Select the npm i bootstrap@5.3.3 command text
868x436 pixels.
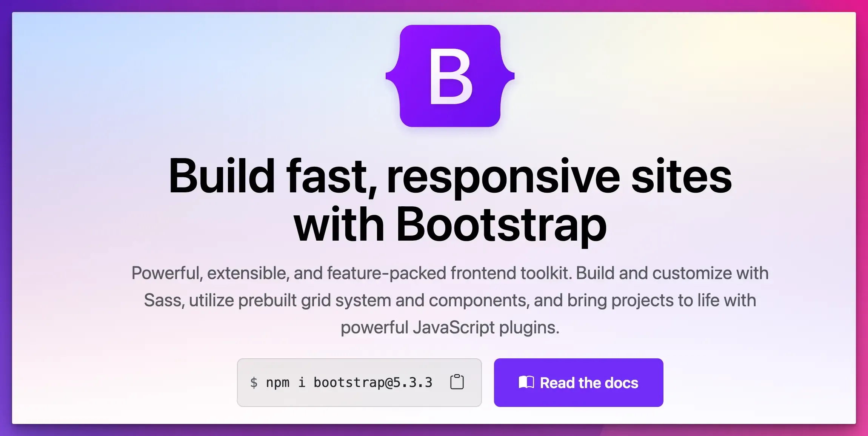click(349, 382)
